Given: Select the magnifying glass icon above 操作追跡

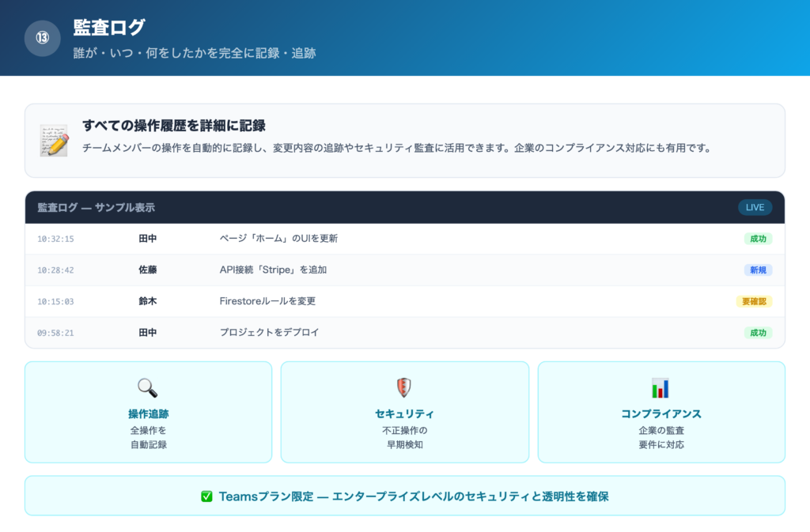Looking at the screenshot, I should click(x=147, y=387).
